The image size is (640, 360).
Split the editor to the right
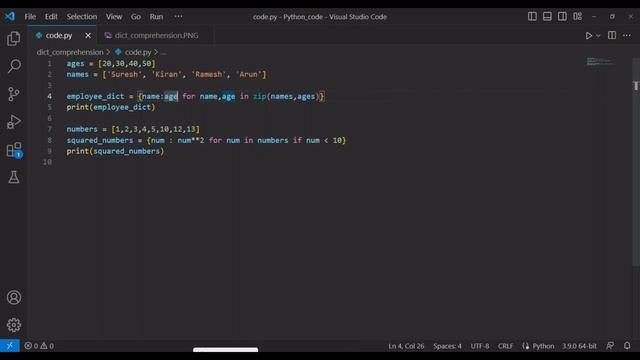click(x=612, y=36)
